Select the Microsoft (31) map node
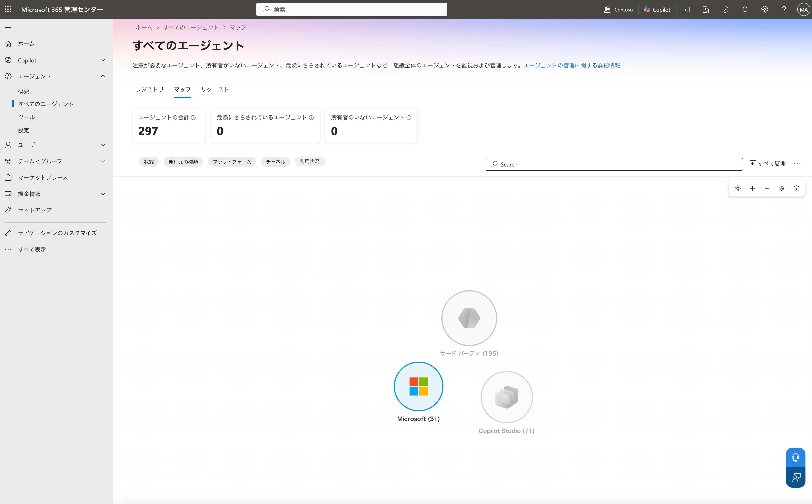The height and width of the screenshot is (504, 812). (x=418, y=387)
